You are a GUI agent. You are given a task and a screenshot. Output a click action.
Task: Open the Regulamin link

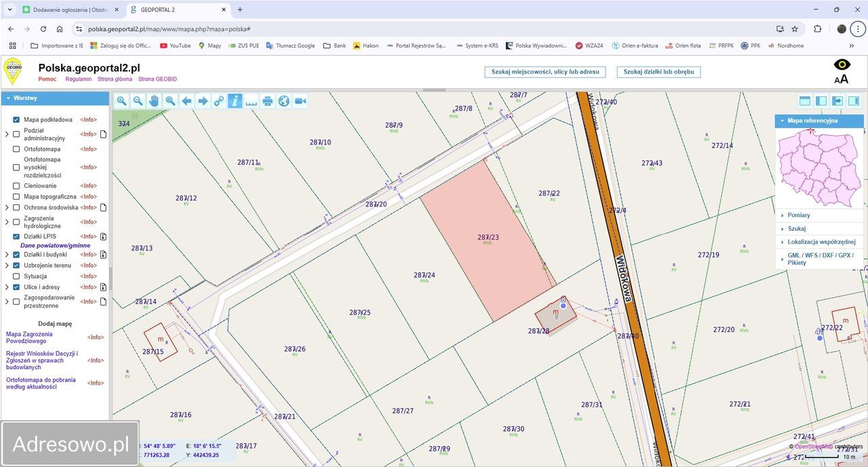coord(79,79)
